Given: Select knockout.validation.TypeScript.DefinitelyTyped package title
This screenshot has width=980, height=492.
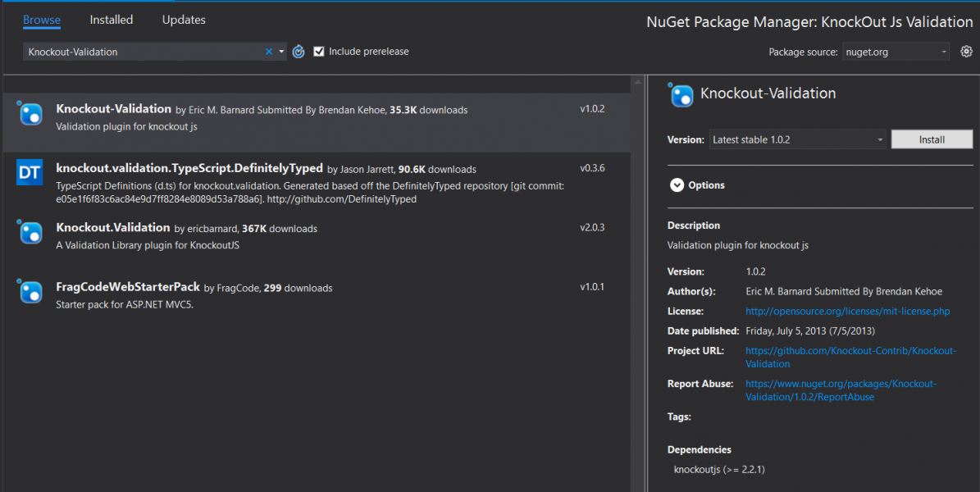Looking at the screenshot, I should coord(189,168).
